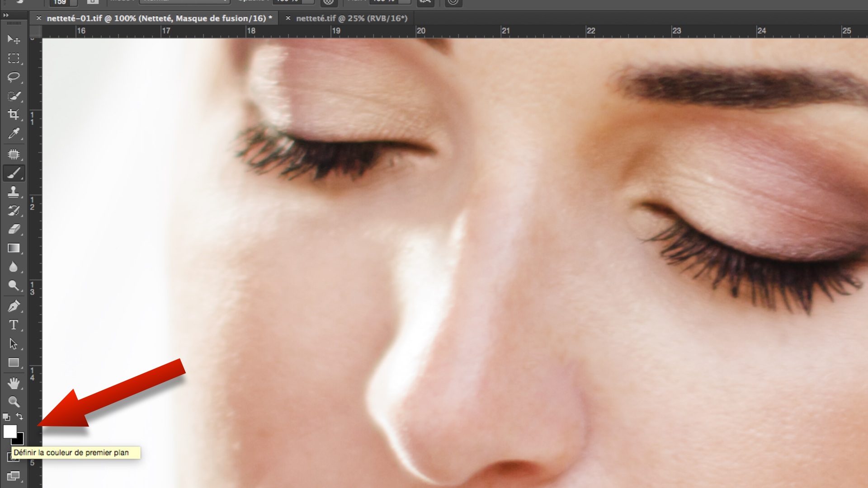Click the black background color swatch
Screen dimensions: 868x488
pyautogui.click(x=20, y=441)
